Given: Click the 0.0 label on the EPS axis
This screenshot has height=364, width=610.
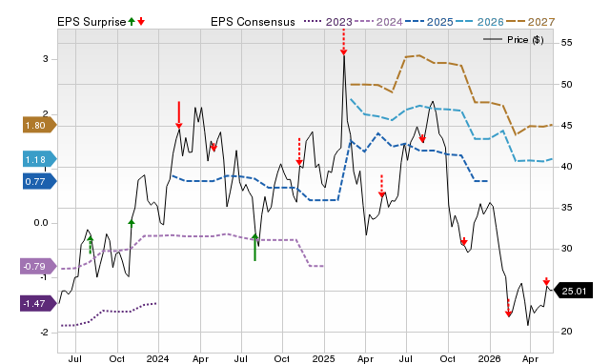Looking at the screenshot, I should click(x=40, y=223).
